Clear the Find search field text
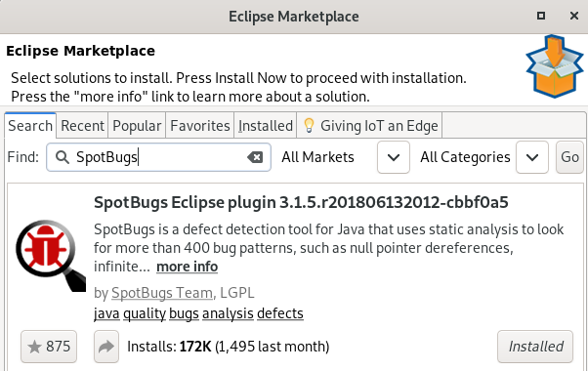588x371 pixels. tap(255, 157)
